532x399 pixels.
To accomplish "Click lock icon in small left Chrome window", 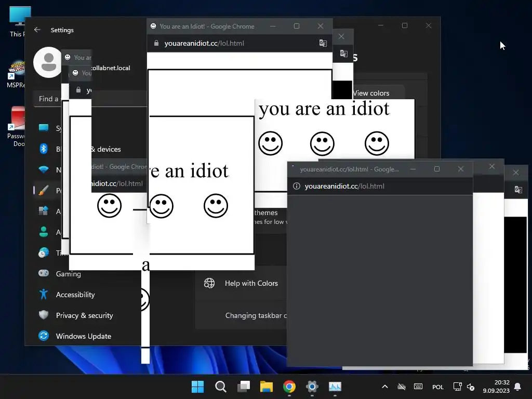I will point(78,90).
